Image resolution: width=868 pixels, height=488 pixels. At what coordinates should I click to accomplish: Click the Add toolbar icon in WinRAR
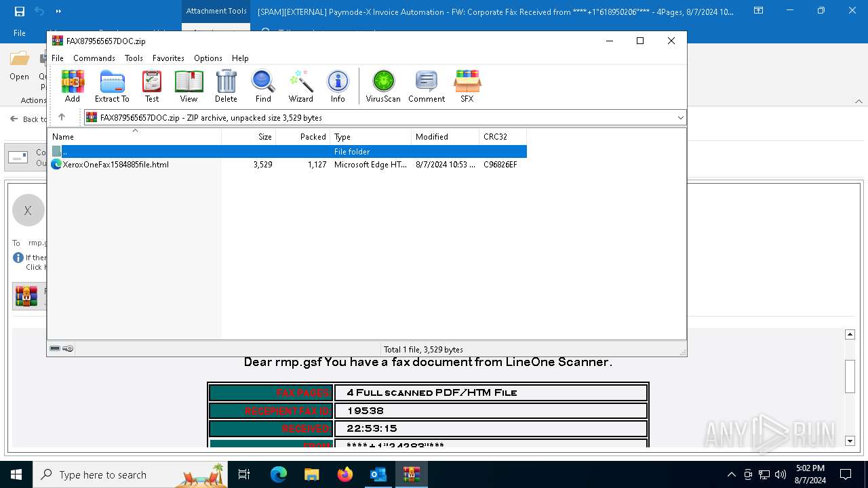point(73,86)
